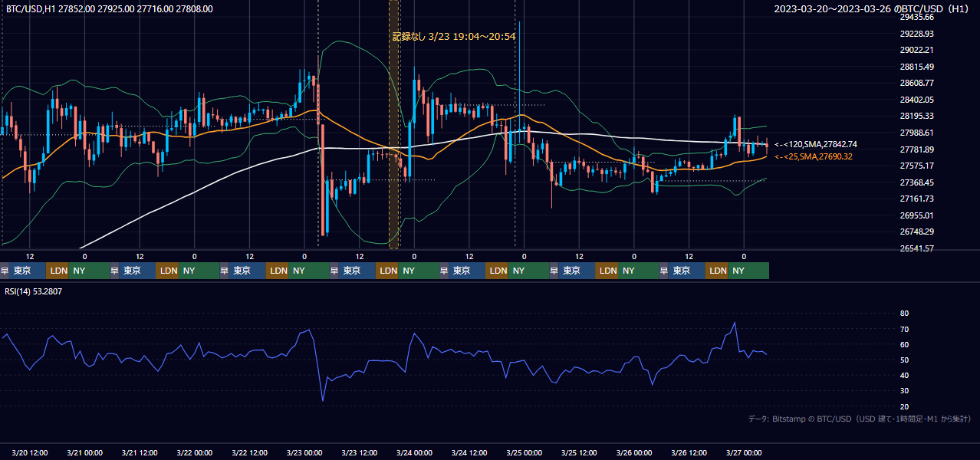Select the 3/25 12:00 date label
Image resolution: width=980 pixels, height=460 pixels.
click(579, 452)
